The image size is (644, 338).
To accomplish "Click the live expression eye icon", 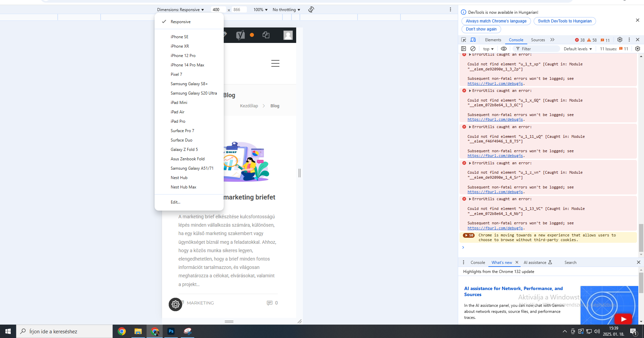I will point(504,49).
